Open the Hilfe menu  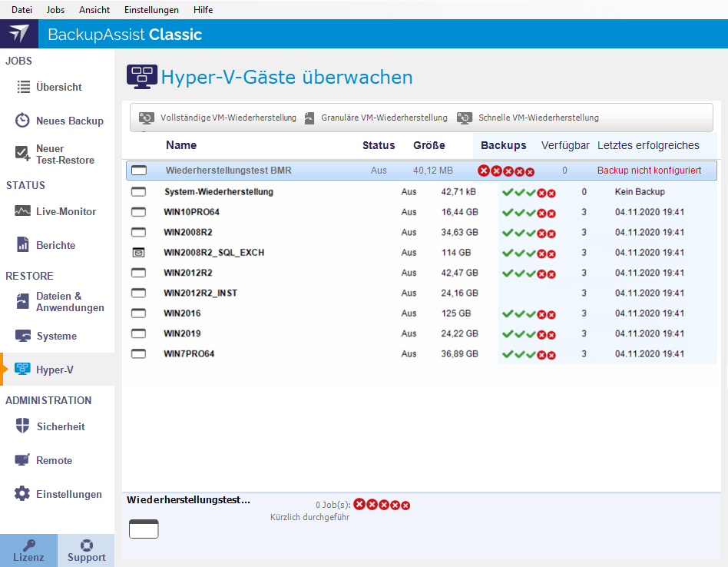tap(203, 10)
